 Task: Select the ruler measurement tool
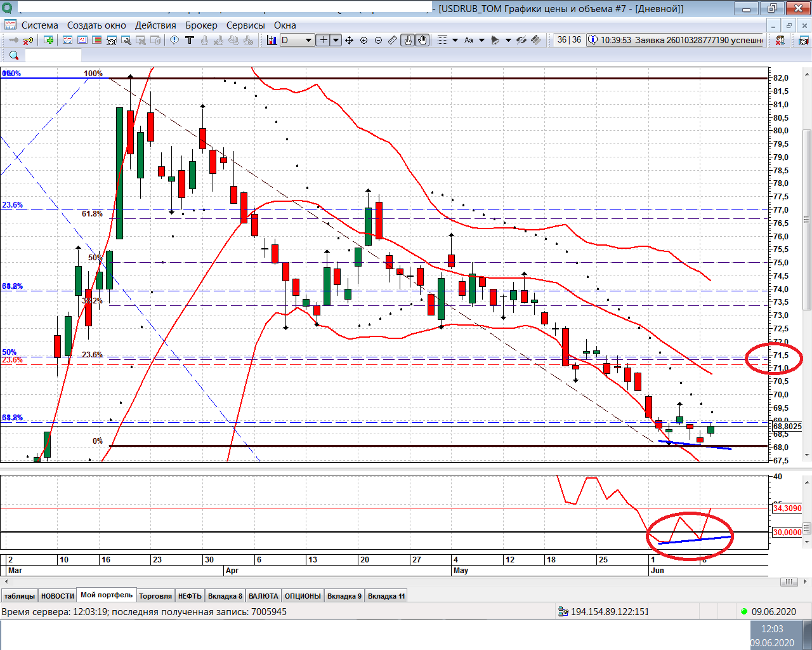click(x=393, y=40)
